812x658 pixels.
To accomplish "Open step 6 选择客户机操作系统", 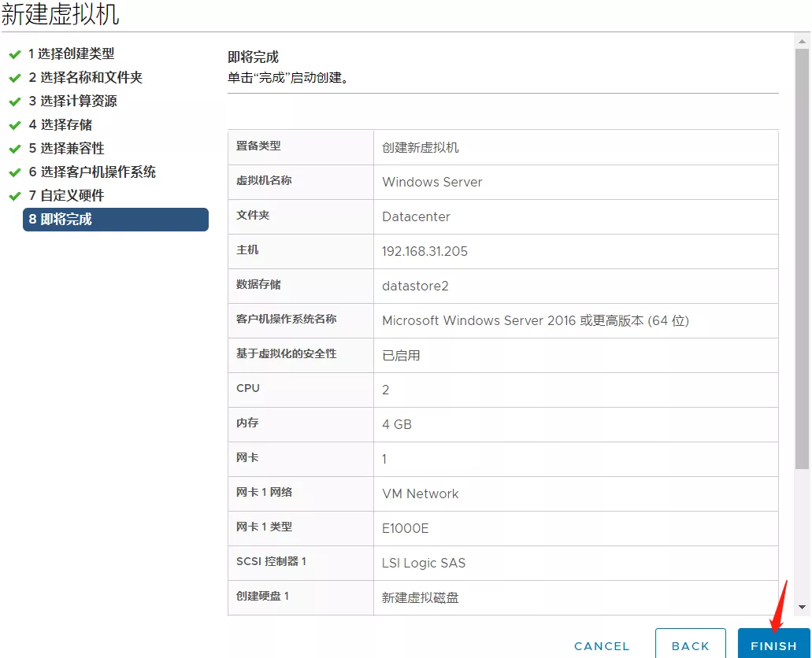I will coord(92,172).
